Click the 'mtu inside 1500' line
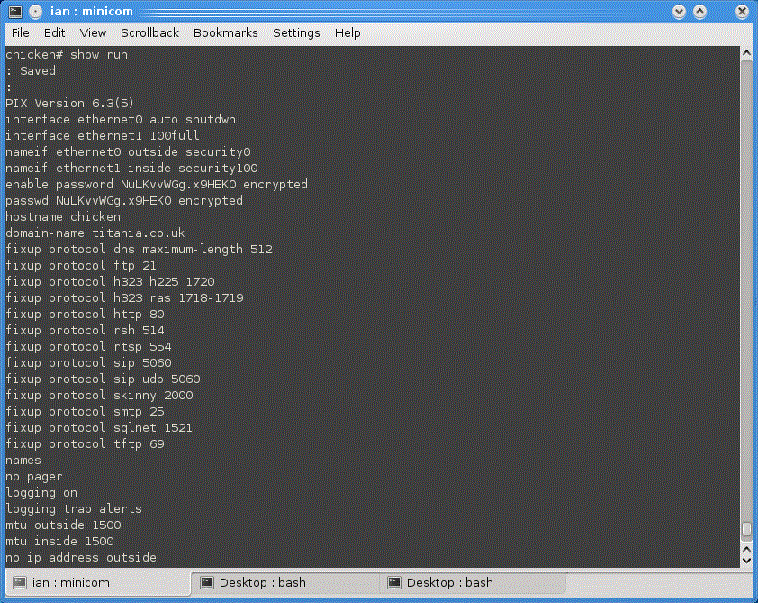758x603 pixels. [x=59, y=541]
